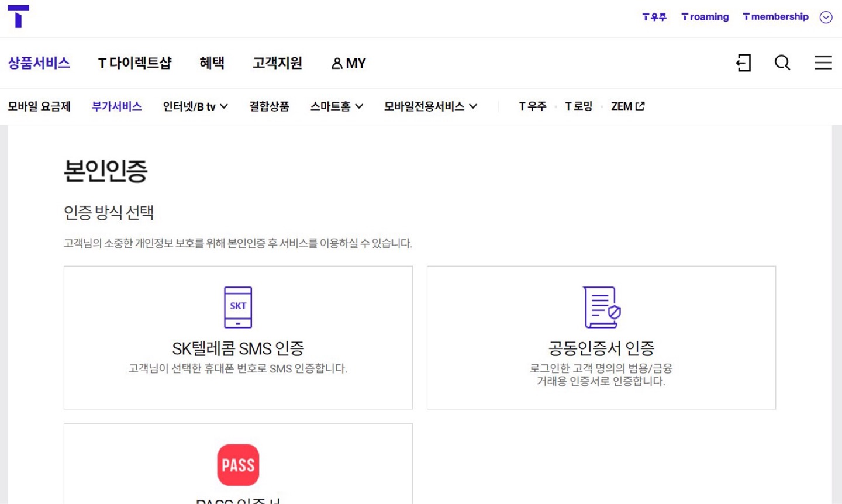Open the search icon
This screenshot has width=842, height=504.
coord(782,63)
